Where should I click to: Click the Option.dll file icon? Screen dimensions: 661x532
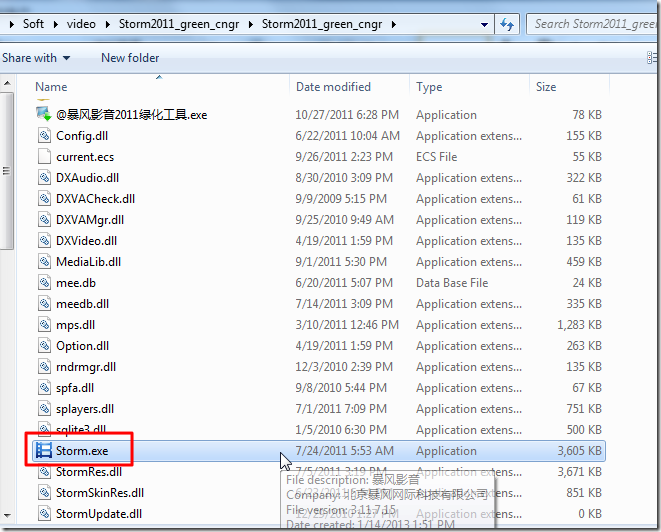click(44, 346)
